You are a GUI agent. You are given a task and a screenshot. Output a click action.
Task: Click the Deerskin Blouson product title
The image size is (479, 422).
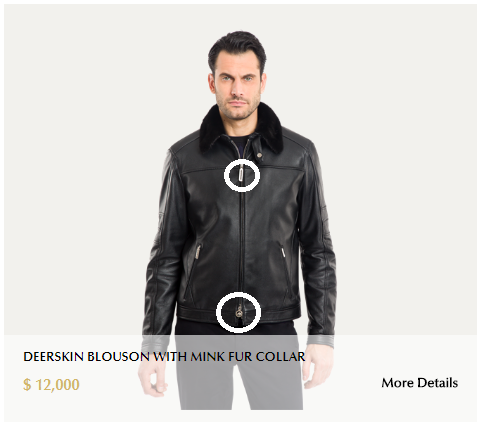pyautogui.click(x=164, y=357)
